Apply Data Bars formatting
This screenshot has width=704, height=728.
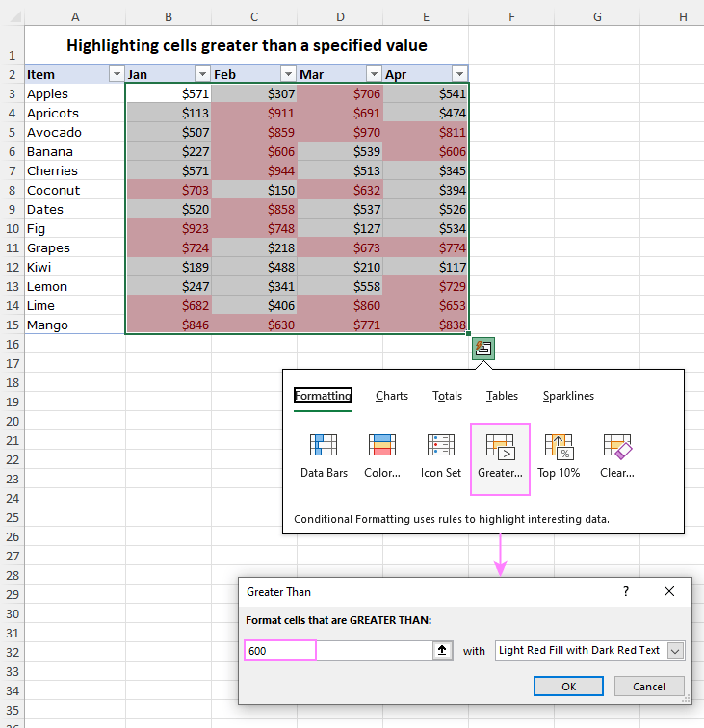(324, 455)
